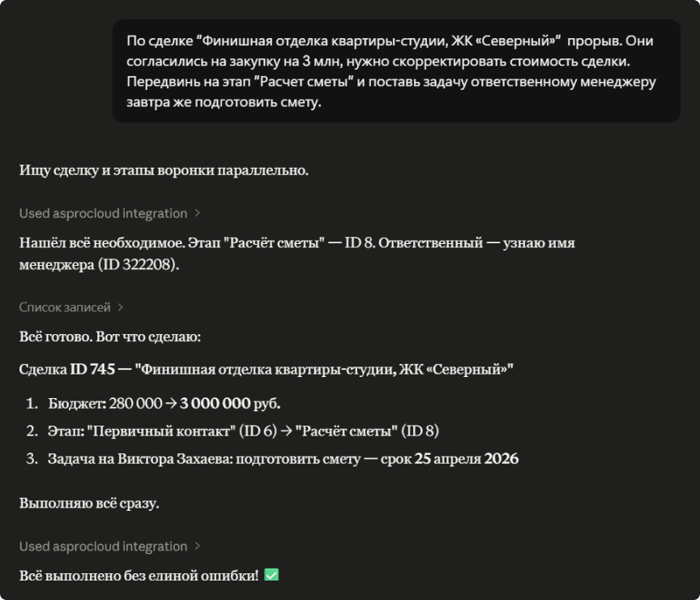This screenshot has width=700, height=600.
Task: Click the 'Выполняю всё сразу.' line
Action: (x=89, y=503)
